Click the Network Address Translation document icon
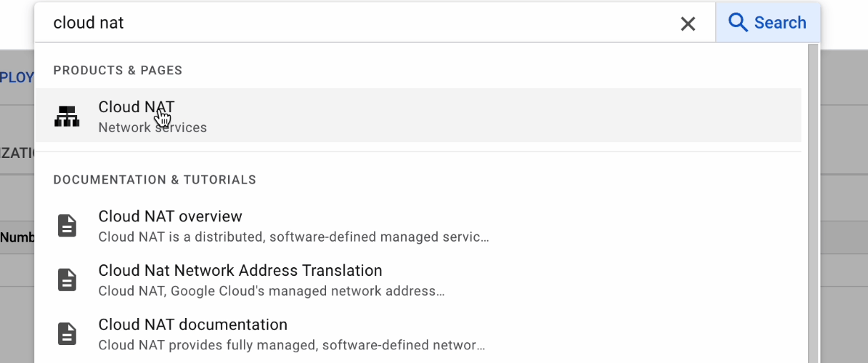 (x=67, y=279)
